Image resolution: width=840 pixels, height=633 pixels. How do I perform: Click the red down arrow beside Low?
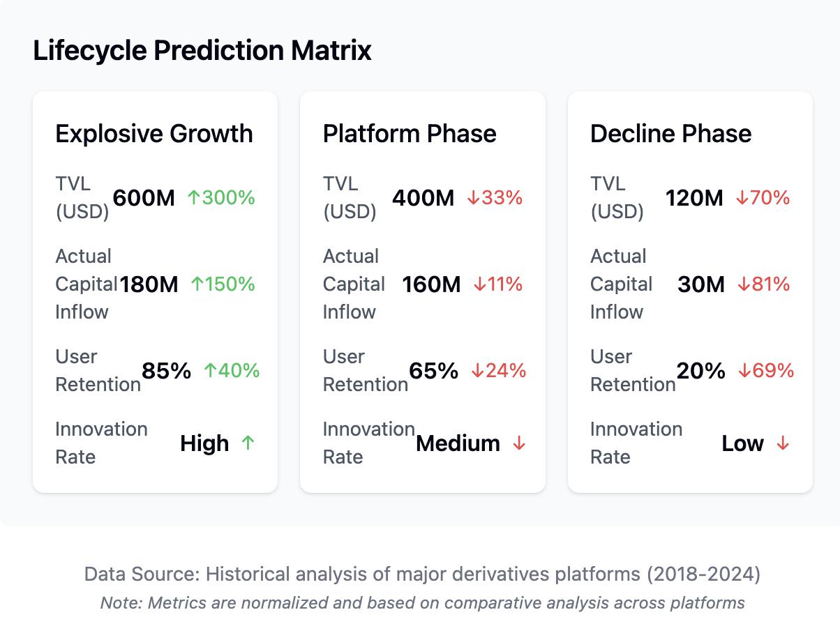783,443
